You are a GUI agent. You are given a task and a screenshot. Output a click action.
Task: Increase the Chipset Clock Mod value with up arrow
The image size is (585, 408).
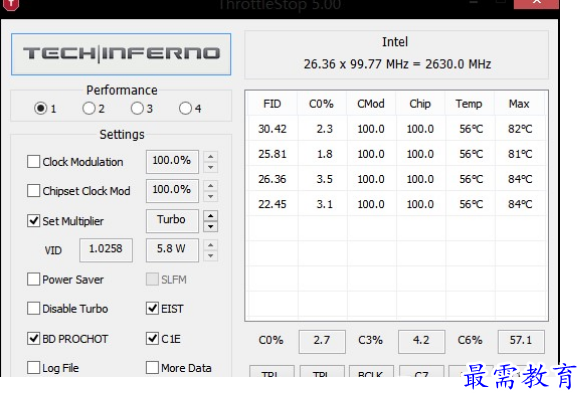click(x=211, y=186)
